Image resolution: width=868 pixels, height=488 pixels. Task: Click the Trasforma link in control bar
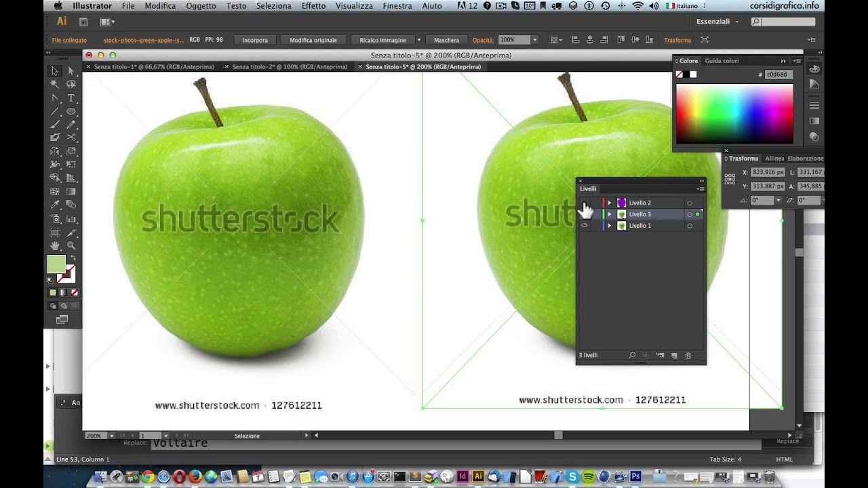click(677, 40)
